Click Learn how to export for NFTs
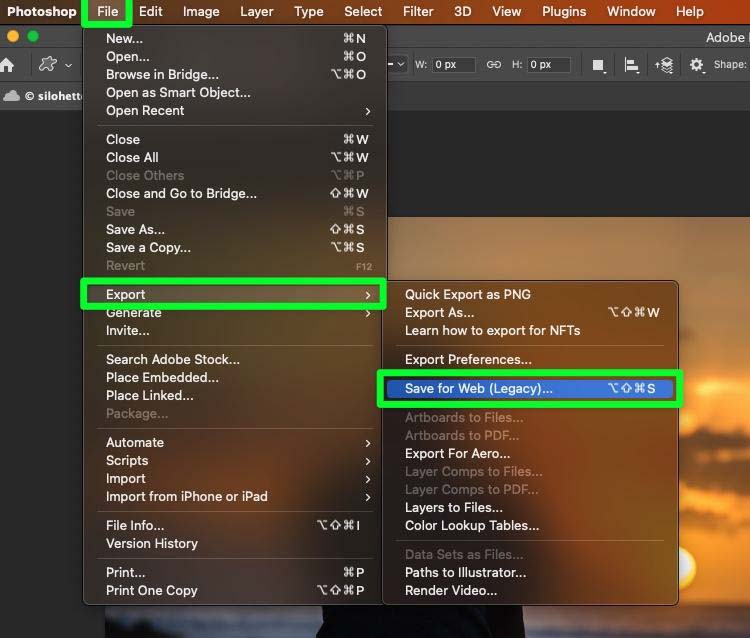 pos(530,330)
